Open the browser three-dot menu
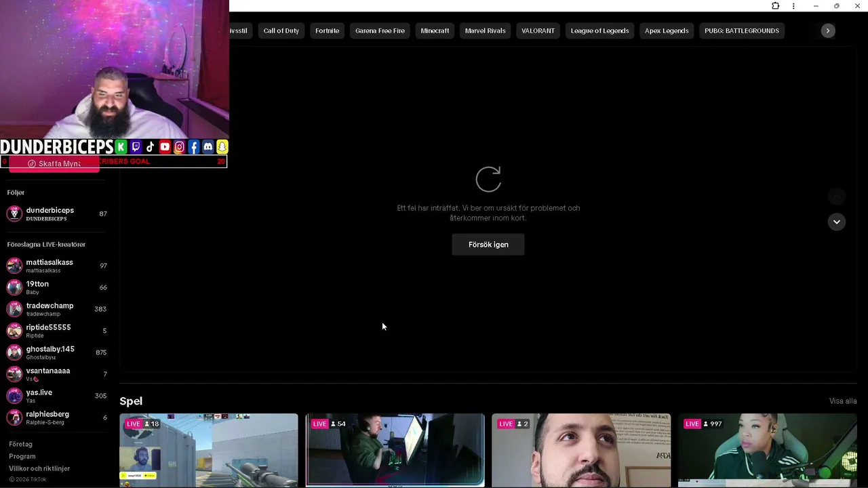868x488 pixels. pyautogui.click(x=793, y=6)
